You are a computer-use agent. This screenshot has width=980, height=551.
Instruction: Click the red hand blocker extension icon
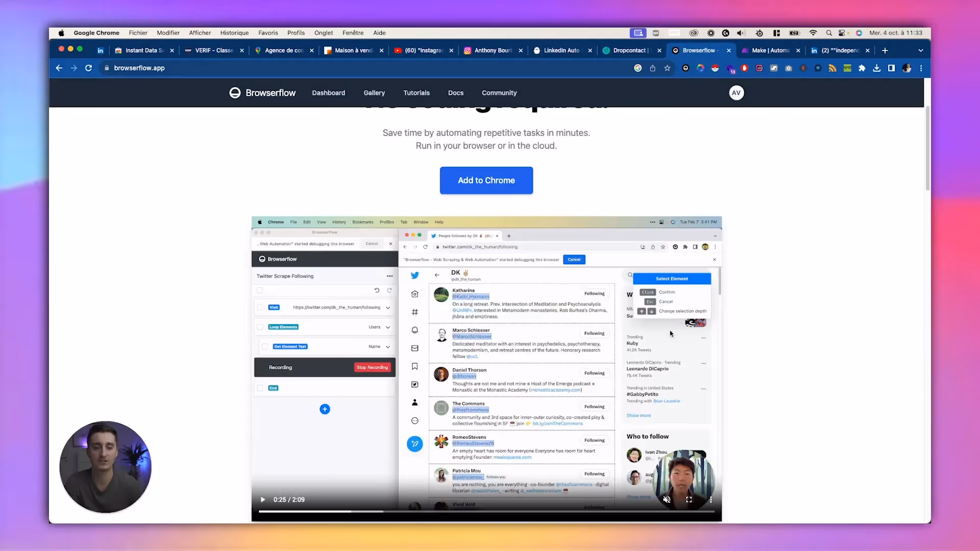tap(745, 68)
